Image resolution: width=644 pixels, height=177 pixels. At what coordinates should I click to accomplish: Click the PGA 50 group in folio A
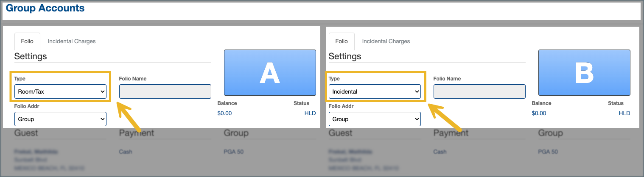click(233, 152)
